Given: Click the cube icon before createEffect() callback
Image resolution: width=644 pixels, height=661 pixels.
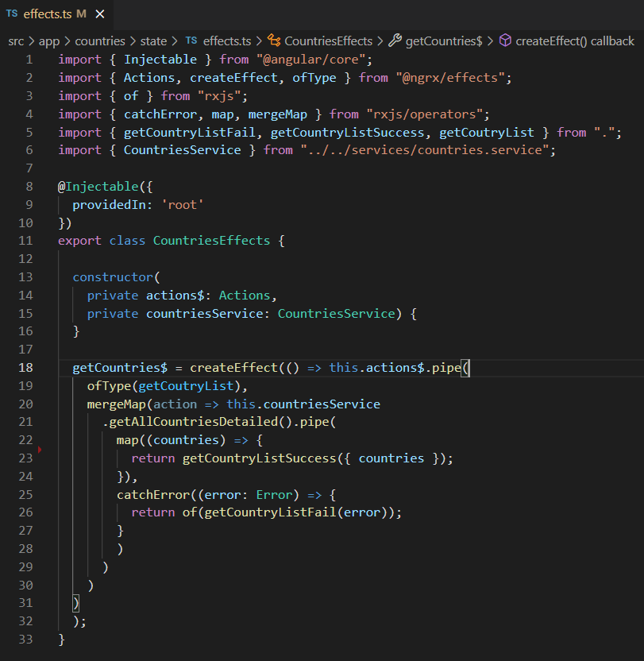Looking at the screenshot, I should (x=505, y=41).
